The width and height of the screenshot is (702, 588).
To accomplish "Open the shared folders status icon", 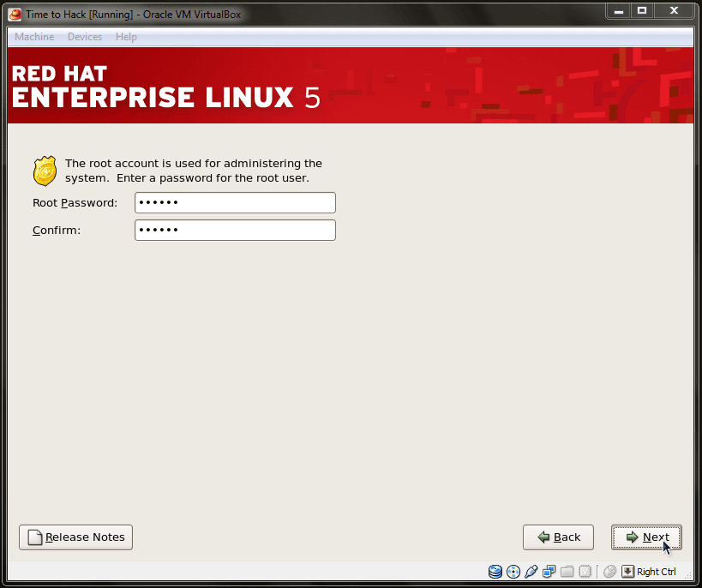I will click(x=567, y=572).
